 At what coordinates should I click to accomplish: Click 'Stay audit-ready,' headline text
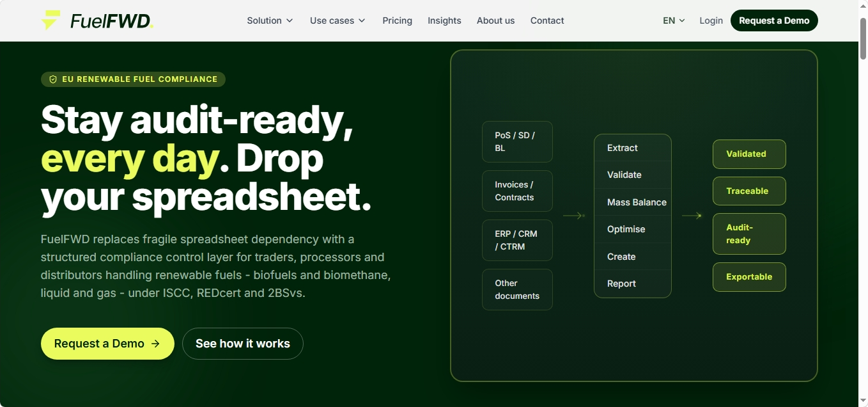coord(197,120)
